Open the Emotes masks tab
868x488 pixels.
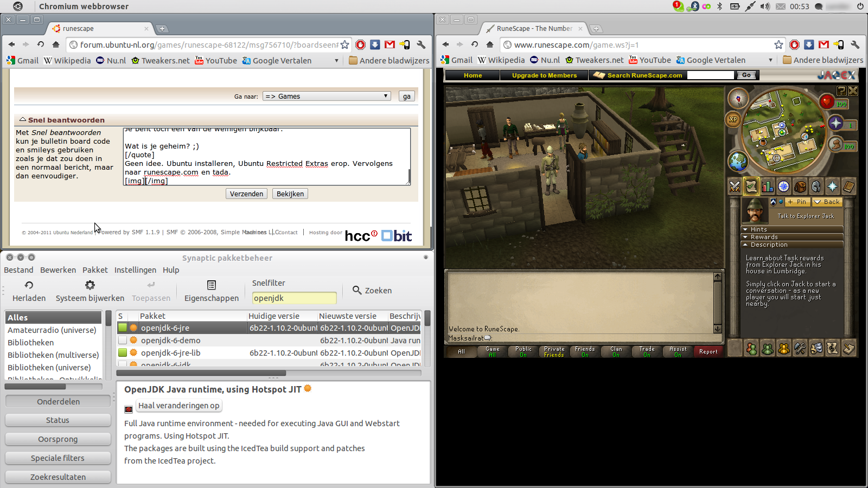point(816,349)
